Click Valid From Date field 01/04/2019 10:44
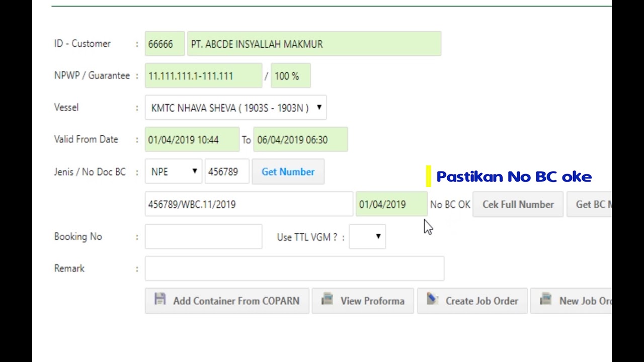Image resolution: width=644 pixels, height=362 pixels. [192, 140]
